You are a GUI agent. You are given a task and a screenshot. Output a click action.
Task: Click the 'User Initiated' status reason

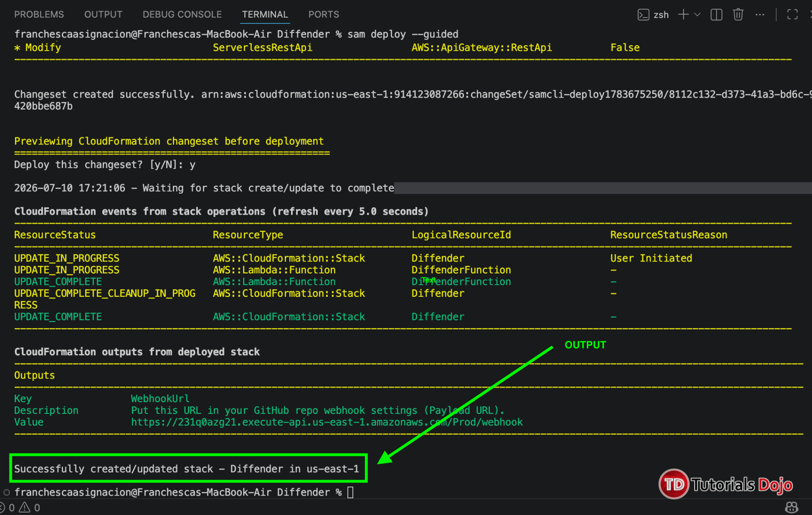tap(651, 258)
